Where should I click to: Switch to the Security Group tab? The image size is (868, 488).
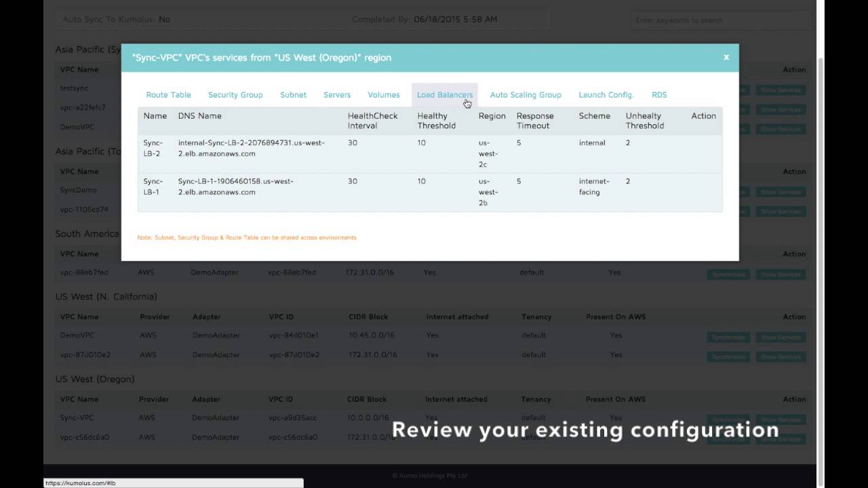pos(235,95)
